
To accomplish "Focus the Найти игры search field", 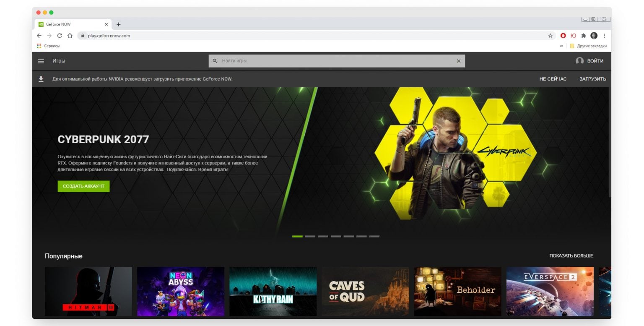I will click(337, 61).
